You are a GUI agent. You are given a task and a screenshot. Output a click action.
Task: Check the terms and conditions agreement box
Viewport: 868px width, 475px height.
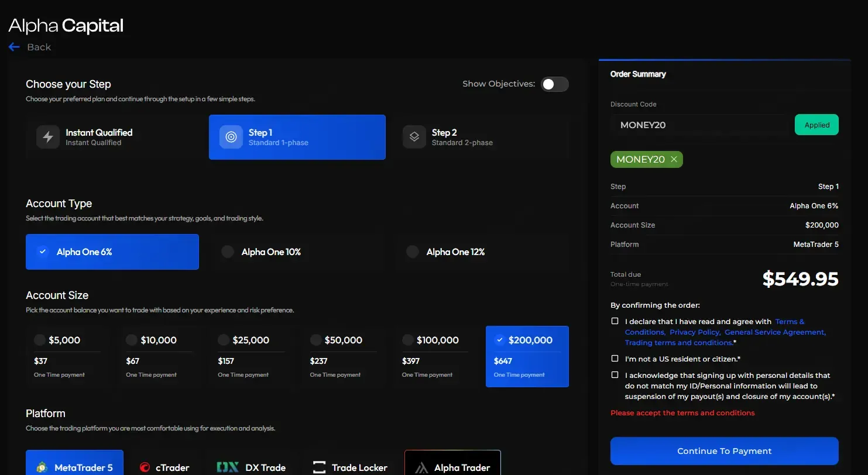(615, 321)
